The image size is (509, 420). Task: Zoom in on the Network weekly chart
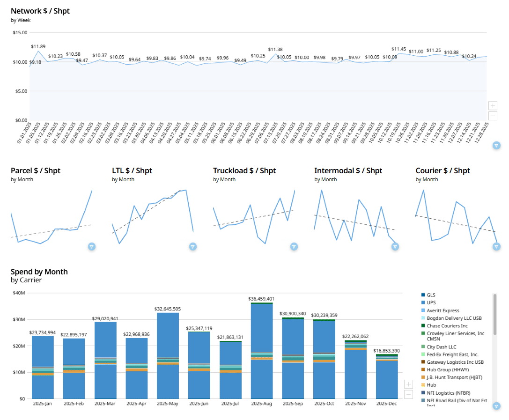pyautogui.click(x=493, y=106)
